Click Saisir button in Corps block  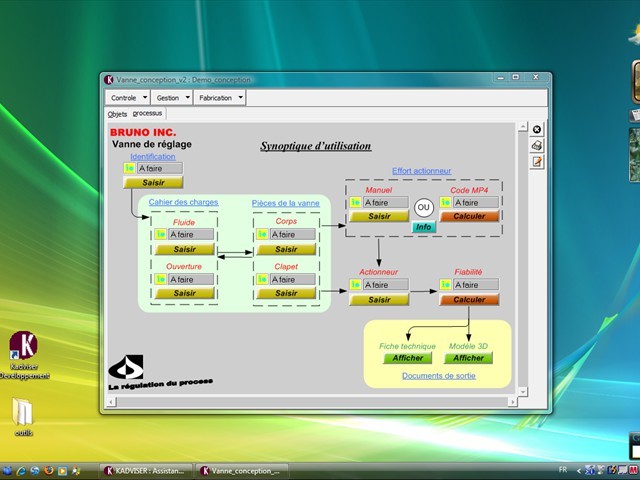point(286,249)
